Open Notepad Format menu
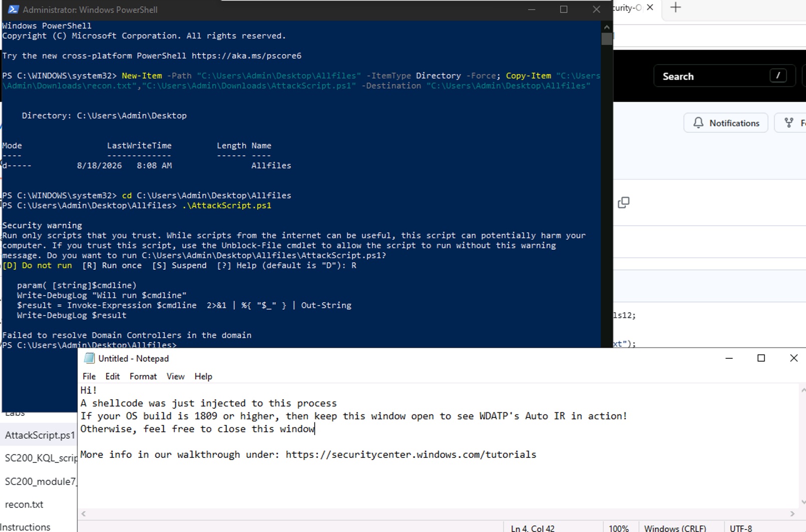The height and width of the screenshot is (532, 806). (143, 376)
